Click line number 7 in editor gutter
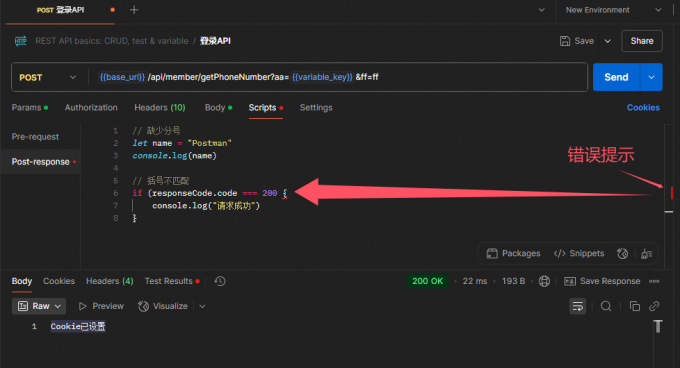 [x=115, y=205]
